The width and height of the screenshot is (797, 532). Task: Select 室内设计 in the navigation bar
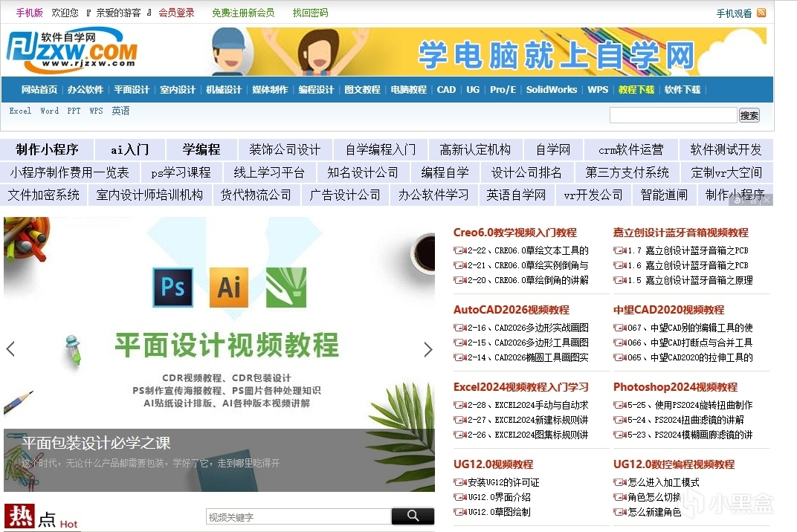(178, 89)
